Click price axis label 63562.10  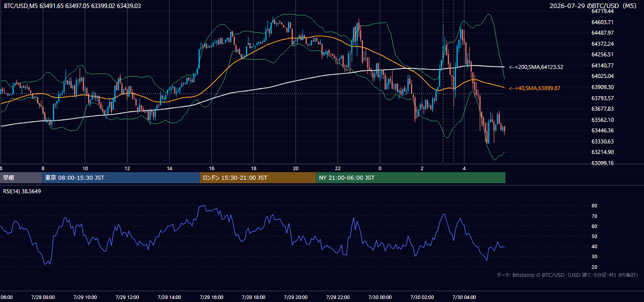(602, 120)
